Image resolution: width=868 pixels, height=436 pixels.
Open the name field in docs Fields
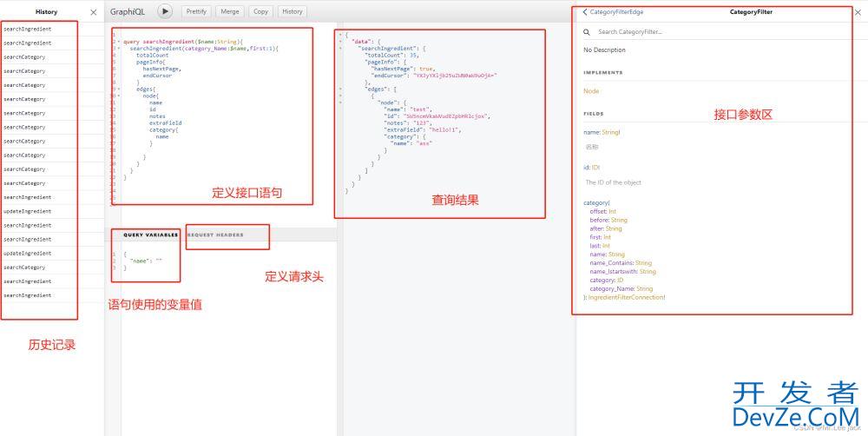[x=591, y=132]
